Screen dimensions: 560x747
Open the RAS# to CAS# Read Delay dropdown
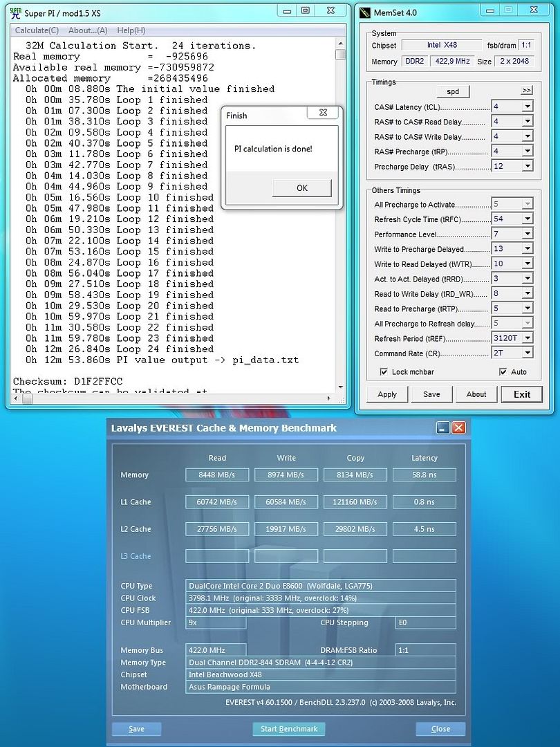point(527,122)
